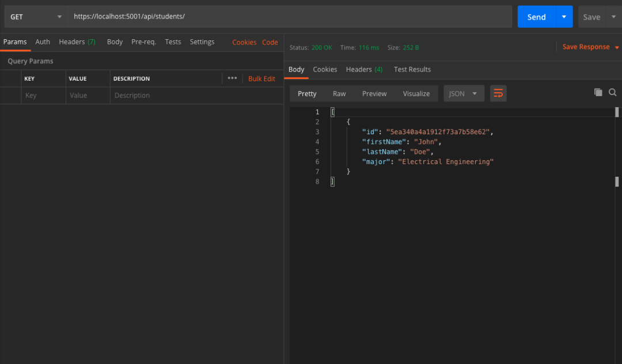Expand the Save button dropdown arrow
This screenshot has width=622, height=364.
[x=613, y=17]
